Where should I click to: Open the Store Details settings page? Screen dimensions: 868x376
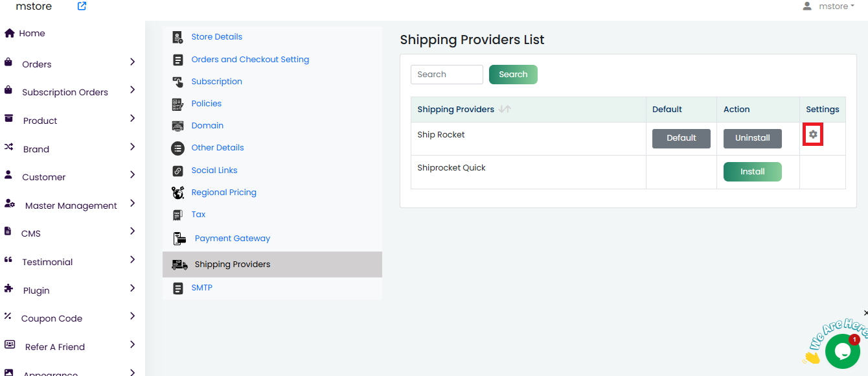(216, 37)
